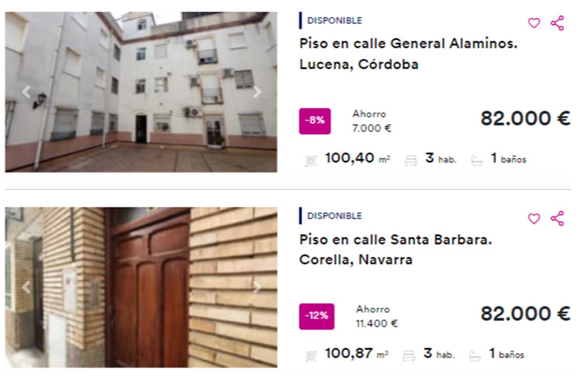Show previous photo of Corella wooden door

tap(26, 287)
